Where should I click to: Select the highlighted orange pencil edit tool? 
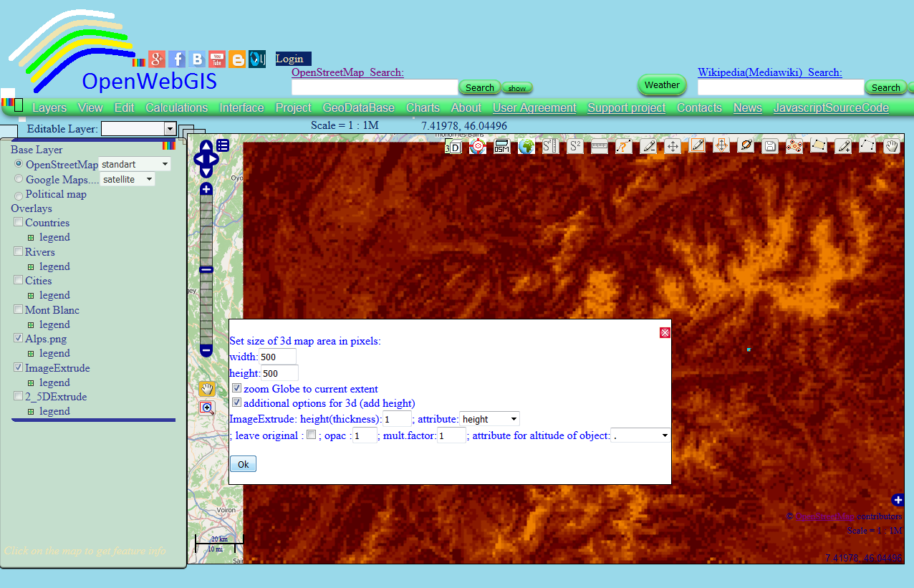click(x=697, y=145)
